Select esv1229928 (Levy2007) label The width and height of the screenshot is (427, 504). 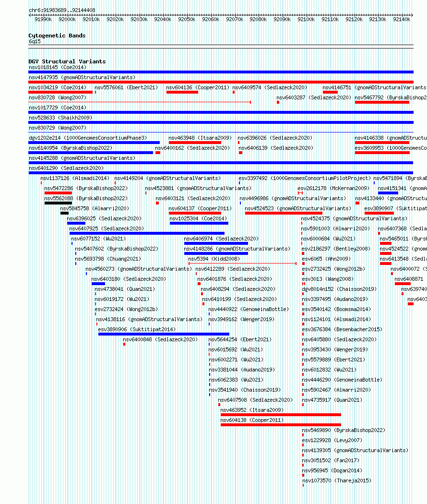coord(332,440)
